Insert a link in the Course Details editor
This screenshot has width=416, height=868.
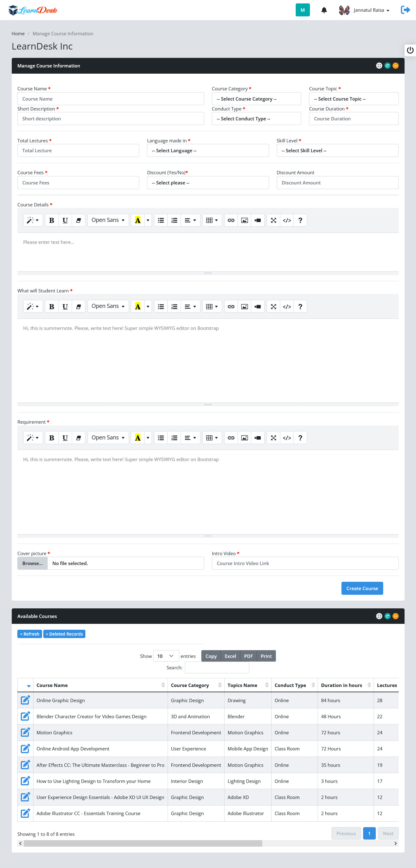(x=231, y=220)
